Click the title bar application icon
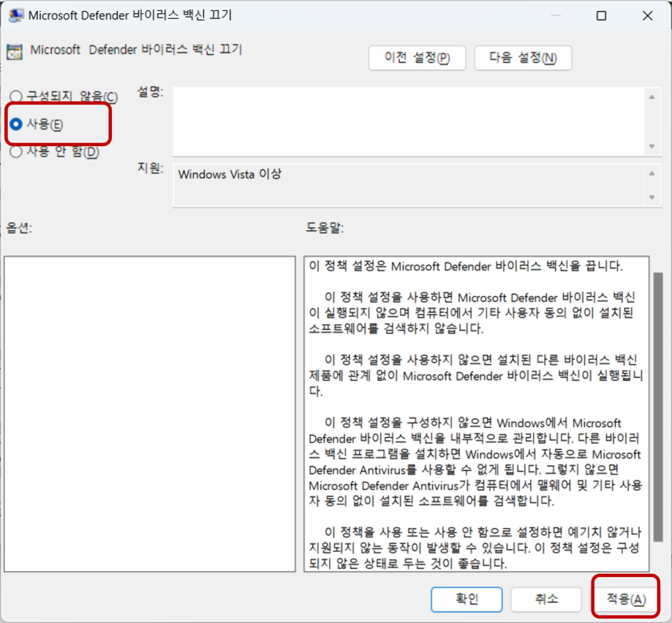672x623 pixels. tap(16, 15)
